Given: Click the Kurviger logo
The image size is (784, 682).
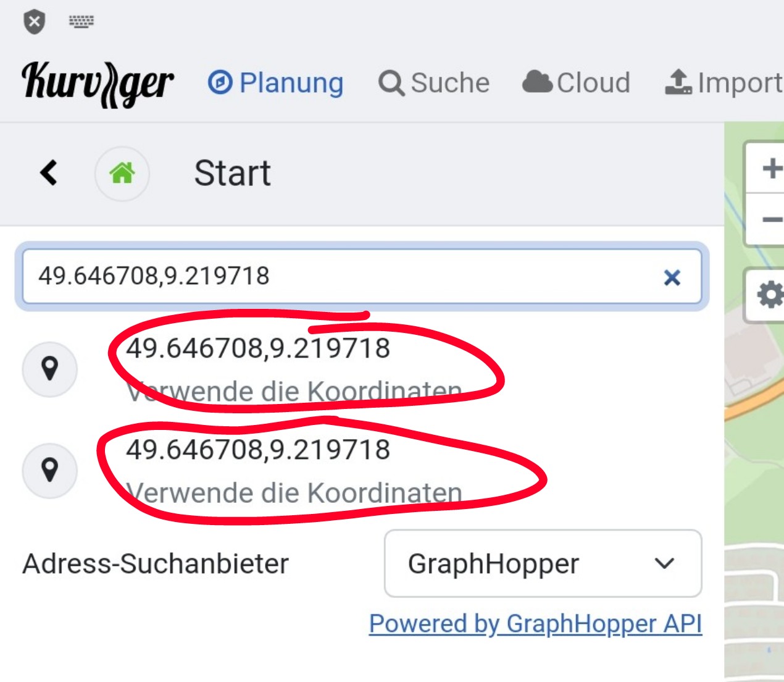Looking at the screenshot, I should 98,83.
